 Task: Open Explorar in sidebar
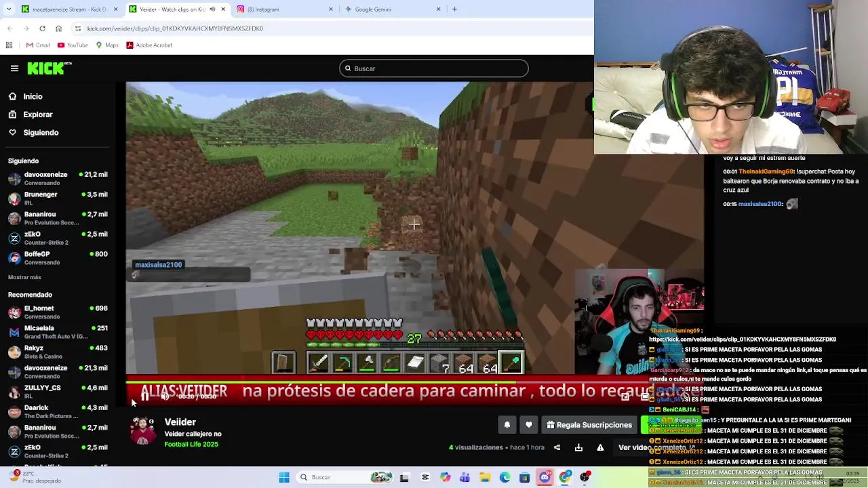[37, 115]
